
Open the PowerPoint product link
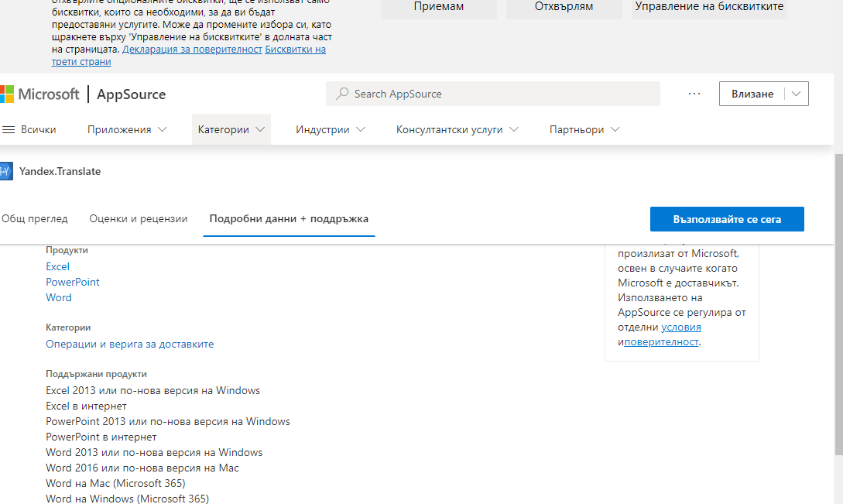tap(73, 283)
